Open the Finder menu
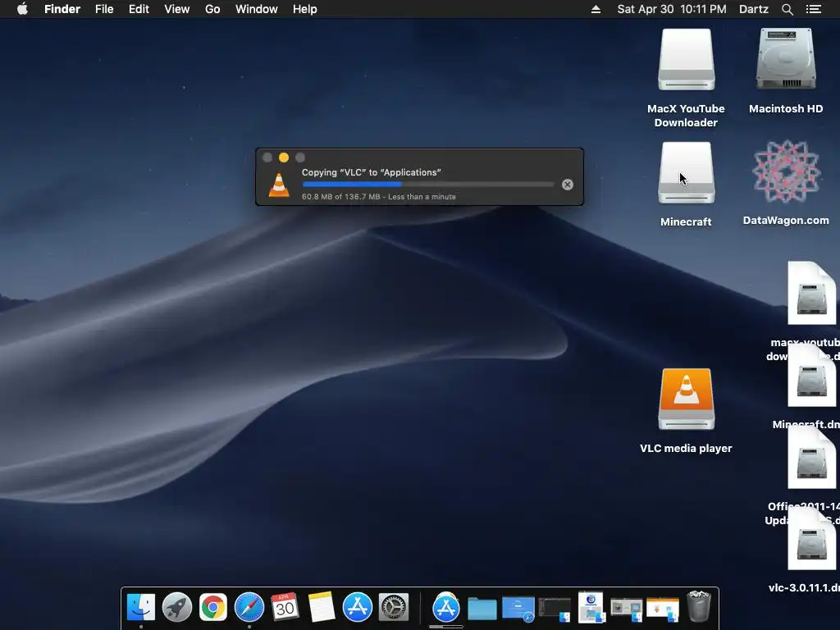Viewport: 840px width, 630px height. 62,9
